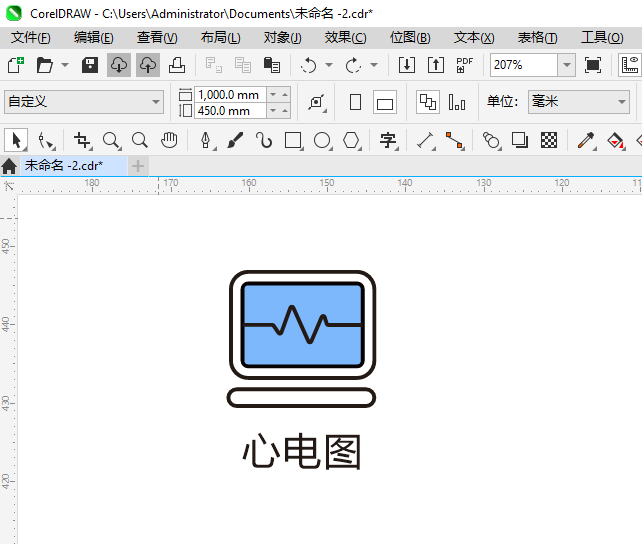
Task: Open the Redo history dropdown
Action: tap(374, 65)
